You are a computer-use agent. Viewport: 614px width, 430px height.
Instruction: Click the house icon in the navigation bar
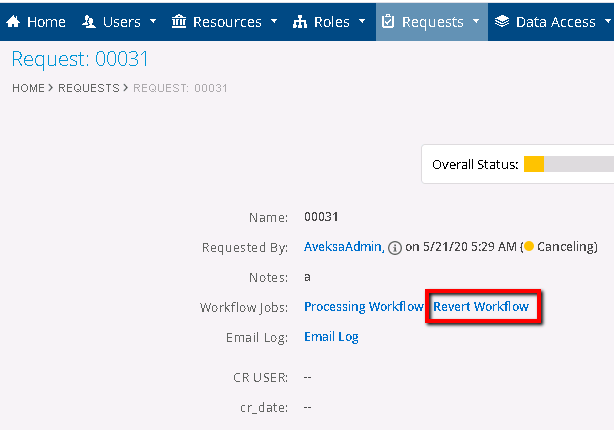pos(14,21)
